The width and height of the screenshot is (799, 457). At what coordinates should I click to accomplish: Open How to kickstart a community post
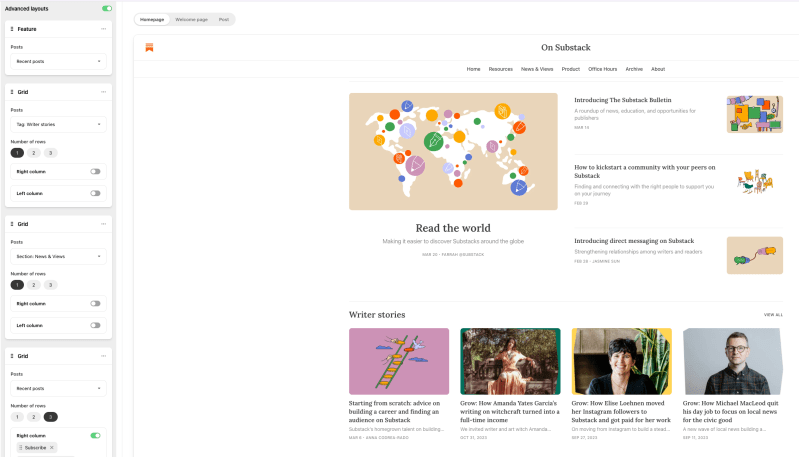(x=645, y=171)
